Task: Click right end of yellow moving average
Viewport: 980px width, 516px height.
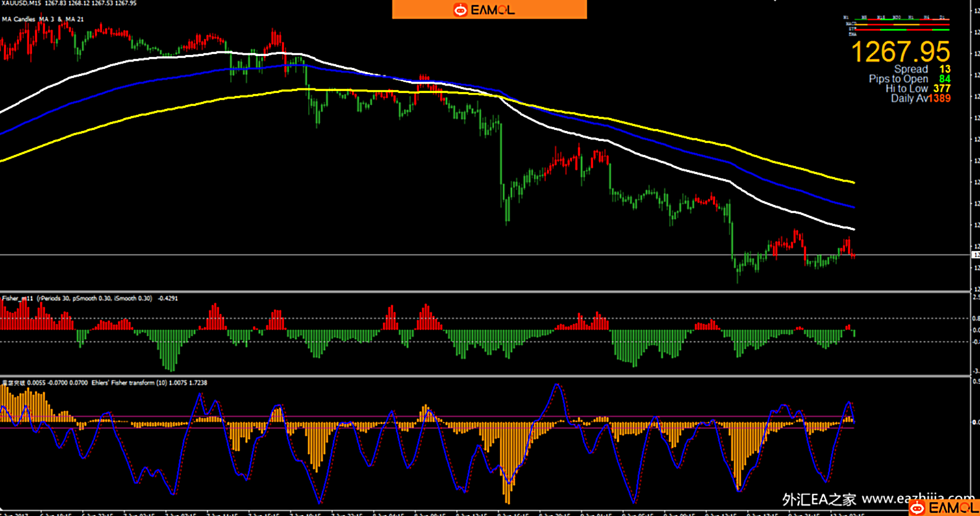Action: [x=853, y=182]
